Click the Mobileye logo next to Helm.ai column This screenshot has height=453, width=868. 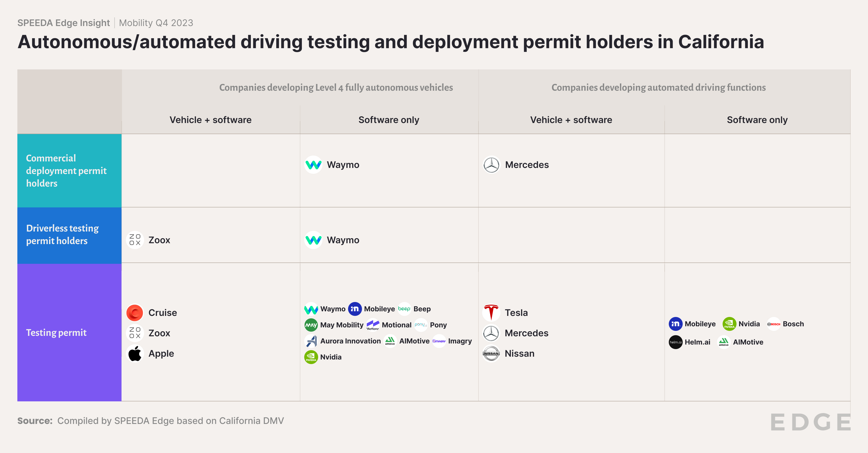[676, 324]
